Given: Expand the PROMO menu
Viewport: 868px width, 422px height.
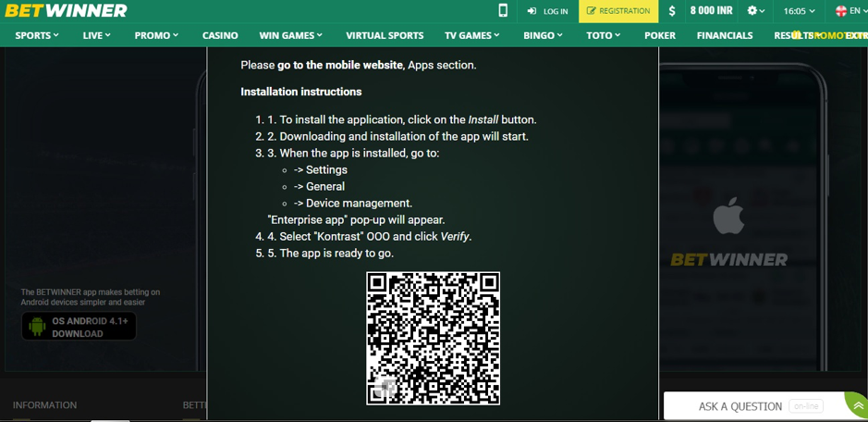Looking at the screenshot, I should 156,35.
